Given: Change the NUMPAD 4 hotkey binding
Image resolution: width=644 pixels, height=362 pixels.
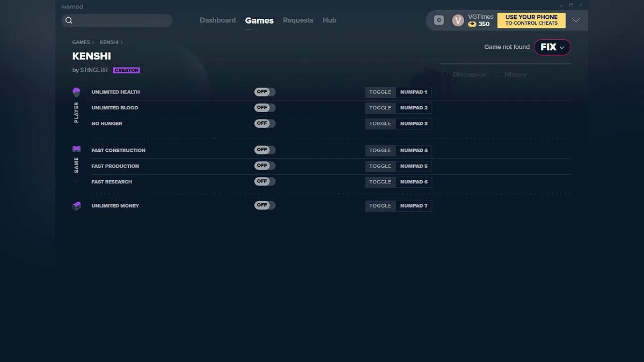Looking at the screenshot, I should tap(414, 150).
